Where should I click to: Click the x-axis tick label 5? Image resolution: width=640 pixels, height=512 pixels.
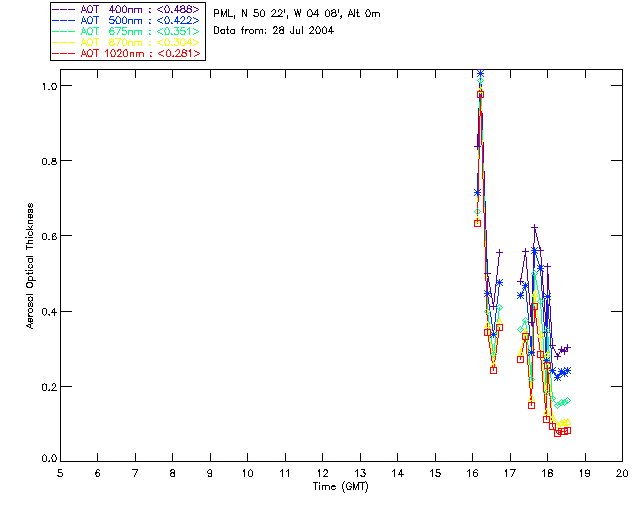click(60, 472)
